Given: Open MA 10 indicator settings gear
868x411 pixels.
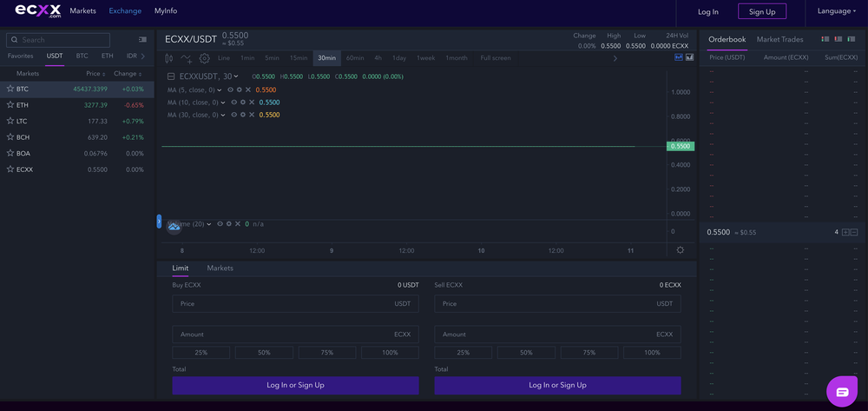Looking at the screenshot, I should point(243,103).
